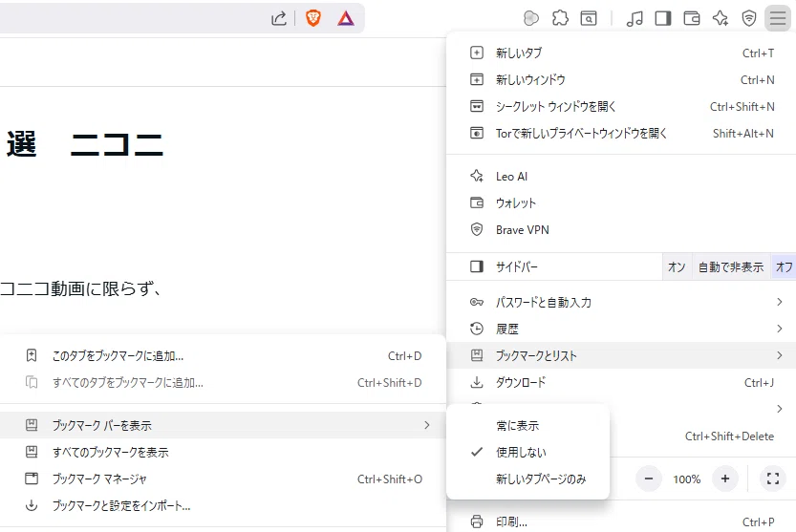Select 新しいタブページのみ option
Image resolution: width=796 pixels, height=532 pixels.
[x=527, y=479]
